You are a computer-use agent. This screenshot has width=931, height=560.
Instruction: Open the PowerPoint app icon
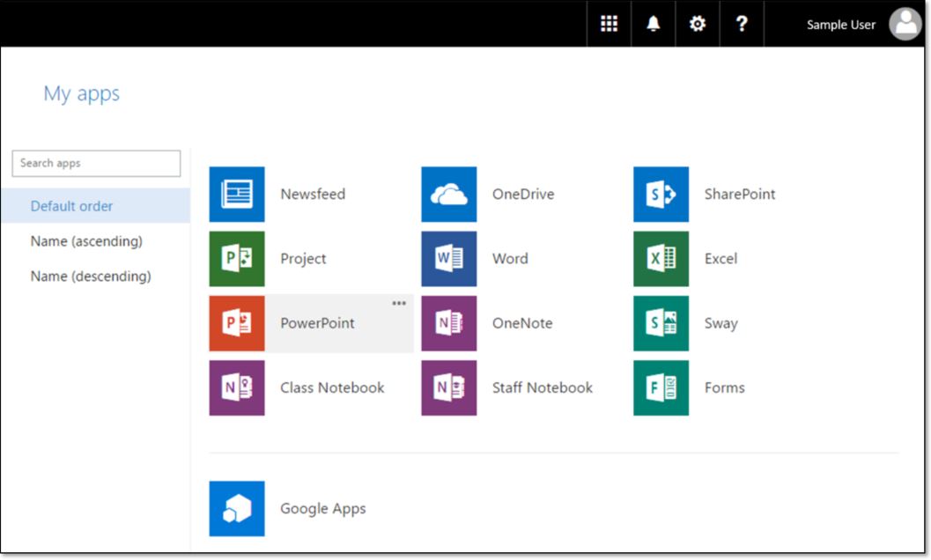click(237, 323)
